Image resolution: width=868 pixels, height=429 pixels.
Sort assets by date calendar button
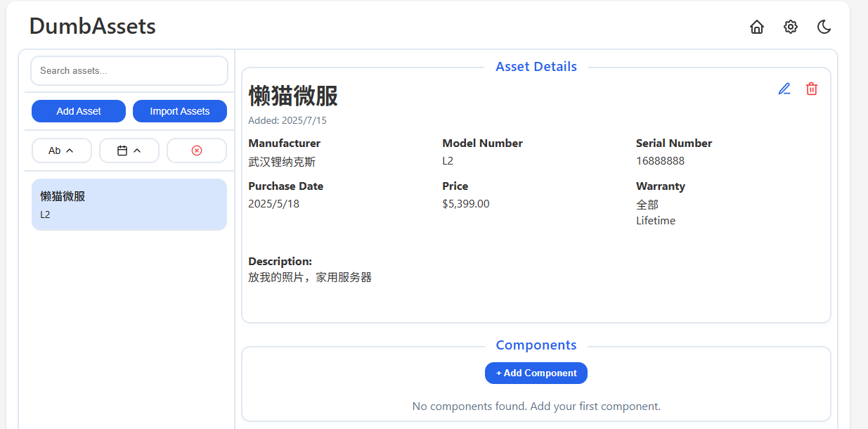coord(129,151)
